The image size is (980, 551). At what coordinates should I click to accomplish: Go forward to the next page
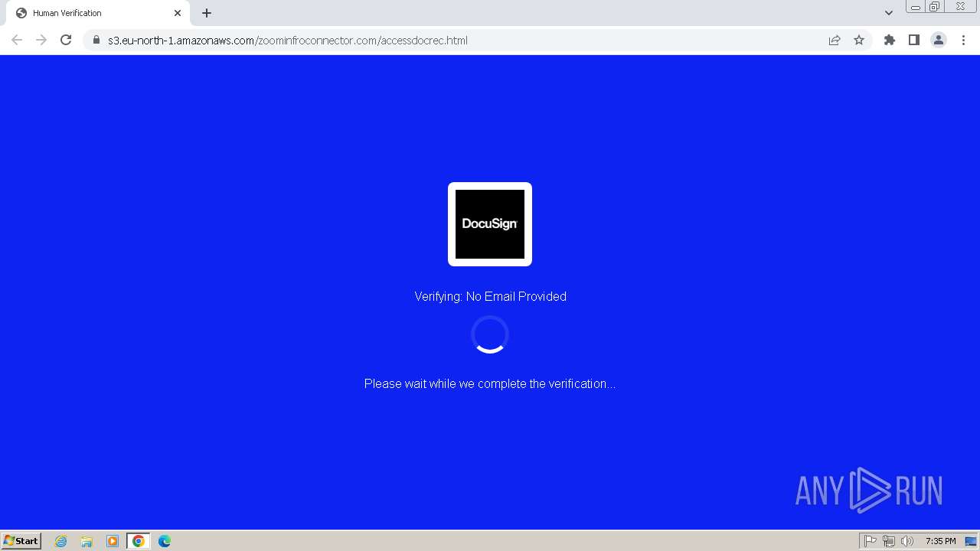(41, 40)
